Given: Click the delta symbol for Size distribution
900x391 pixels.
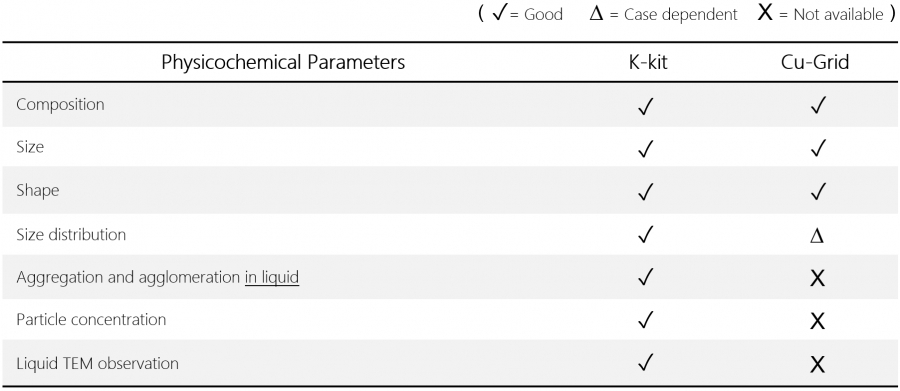Looking at the screenshot, I should (817, 235).
